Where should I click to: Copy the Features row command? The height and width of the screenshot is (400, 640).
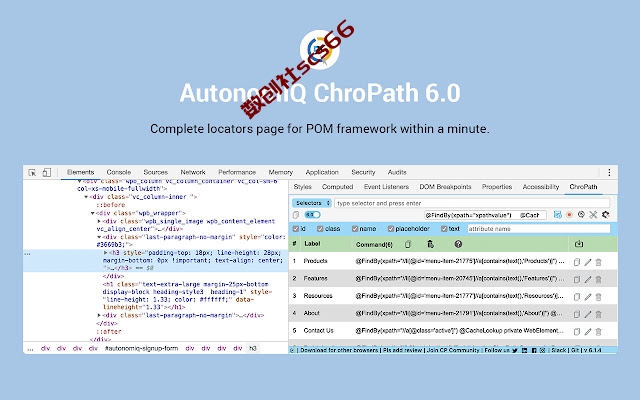coord(577,280)
